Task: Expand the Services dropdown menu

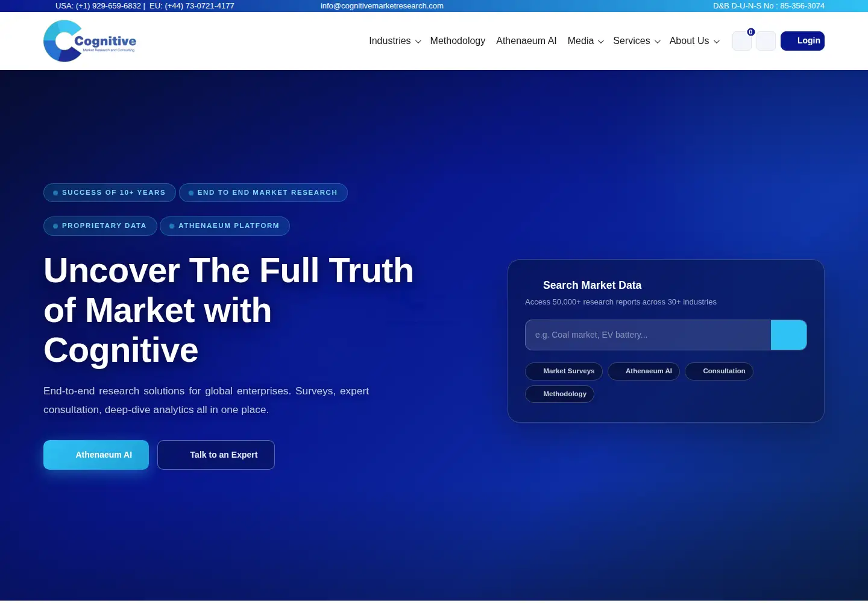Action: (637, 41)
